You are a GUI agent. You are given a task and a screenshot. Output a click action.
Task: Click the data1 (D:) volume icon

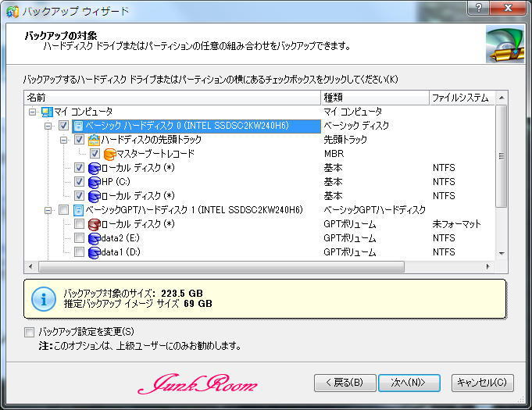pos(94,252)
